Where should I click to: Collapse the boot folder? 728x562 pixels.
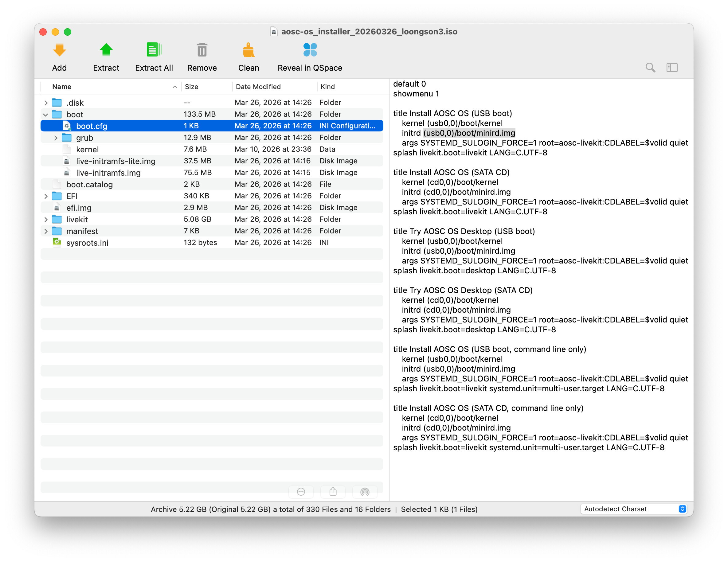point(46,115)
